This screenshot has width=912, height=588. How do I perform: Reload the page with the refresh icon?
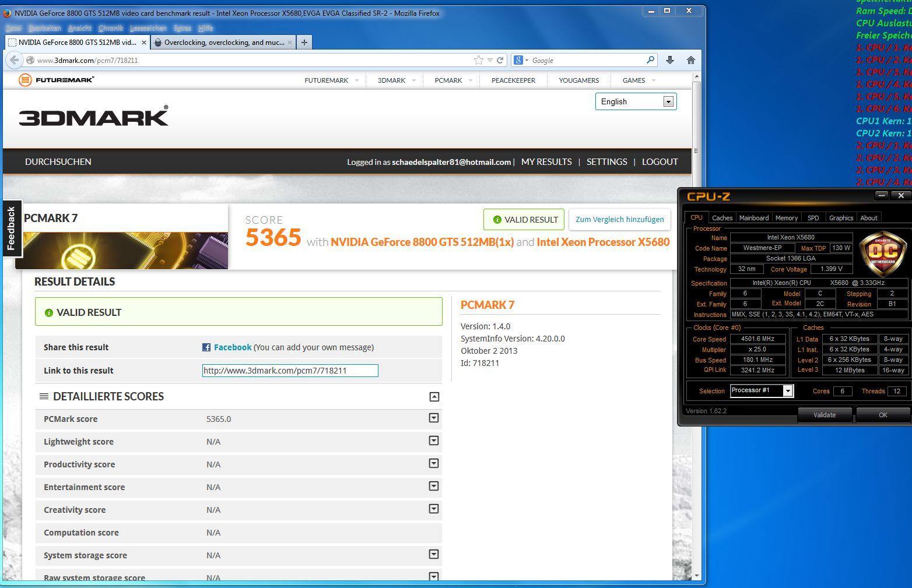tap(500, 60)
